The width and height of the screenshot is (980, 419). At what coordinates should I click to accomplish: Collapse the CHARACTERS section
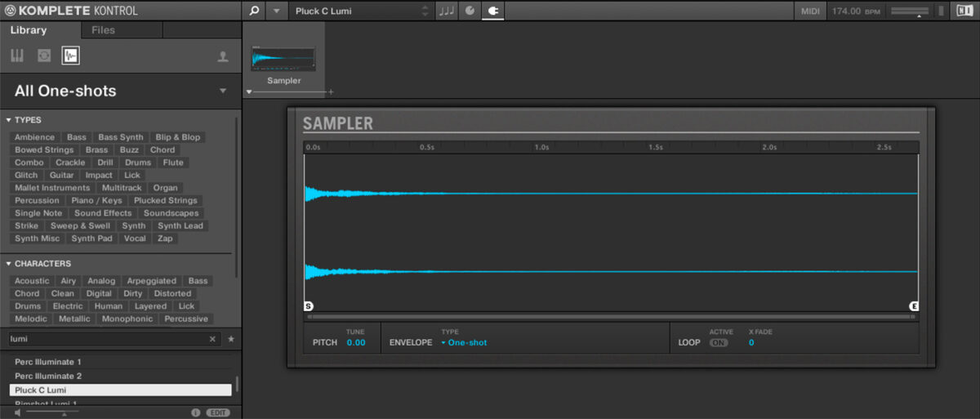pyautogui.click(x=8, y=264)
